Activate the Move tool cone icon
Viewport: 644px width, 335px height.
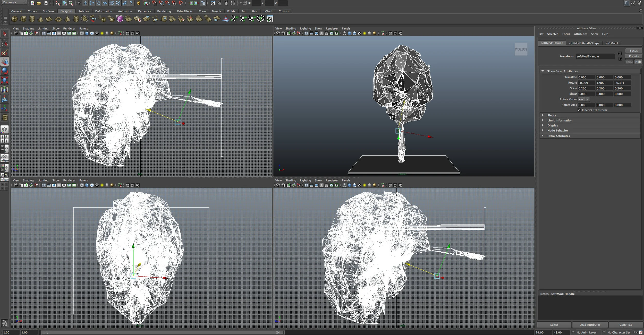click(5, 62)
